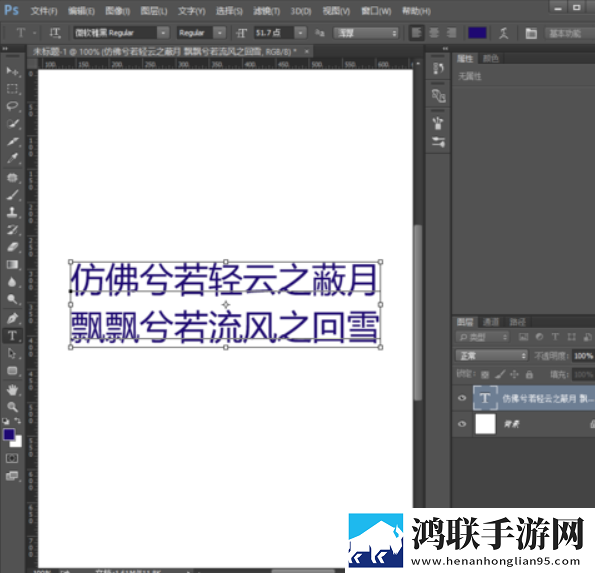Right align text in options bar

click(451, 33)
